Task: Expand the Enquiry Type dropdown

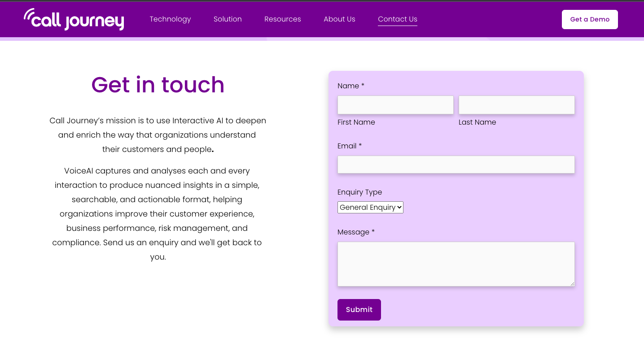Action: 370,207
